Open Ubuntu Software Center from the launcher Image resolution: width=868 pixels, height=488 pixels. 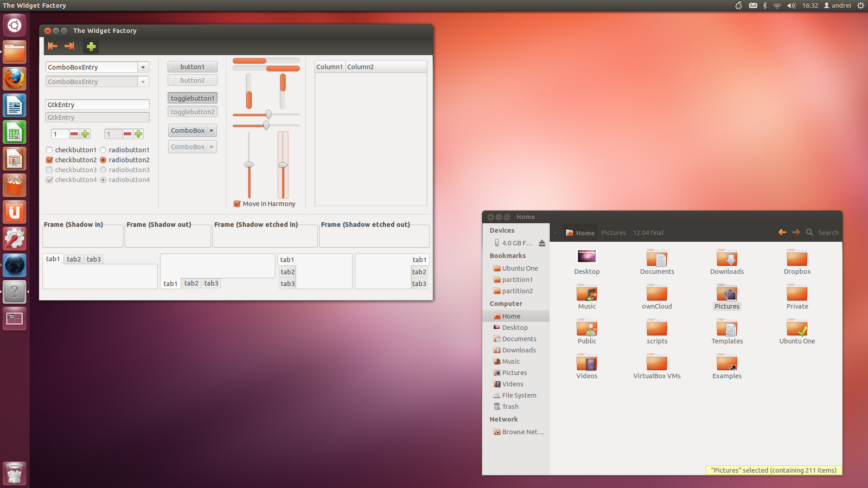14,185
